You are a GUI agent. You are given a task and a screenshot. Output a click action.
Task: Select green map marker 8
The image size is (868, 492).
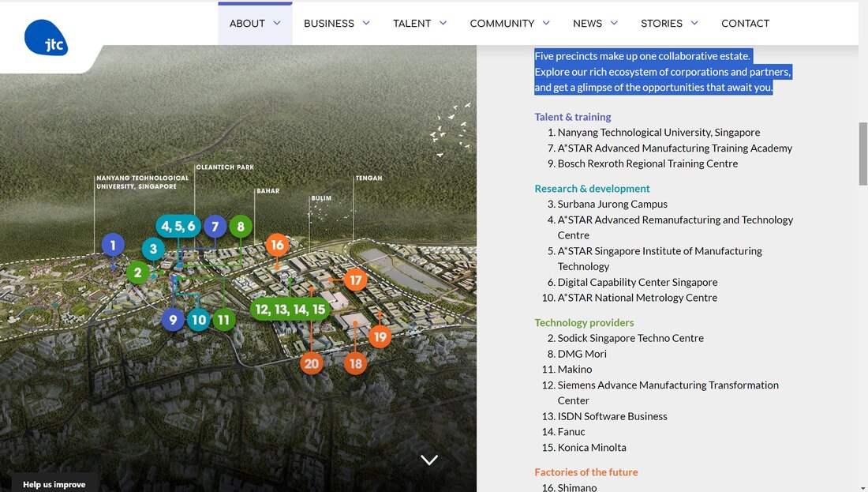(241, 226)
